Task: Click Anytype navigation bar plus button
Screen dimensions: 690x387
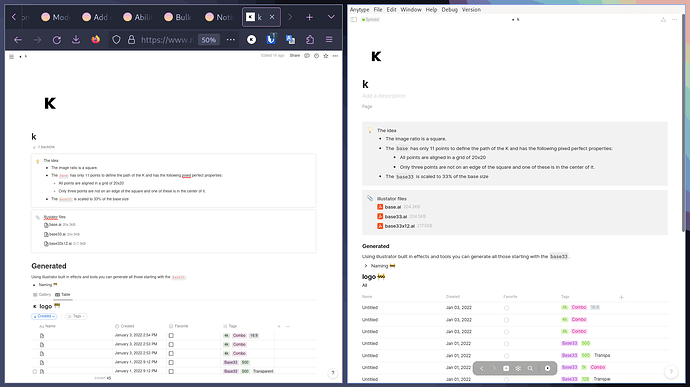Action: (x=506, y=368)
